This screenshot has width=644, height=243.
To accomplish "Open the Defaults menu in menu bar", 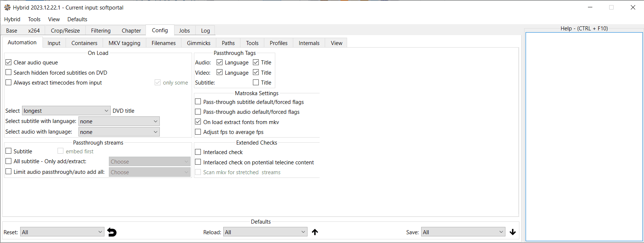I will [77, 19].
